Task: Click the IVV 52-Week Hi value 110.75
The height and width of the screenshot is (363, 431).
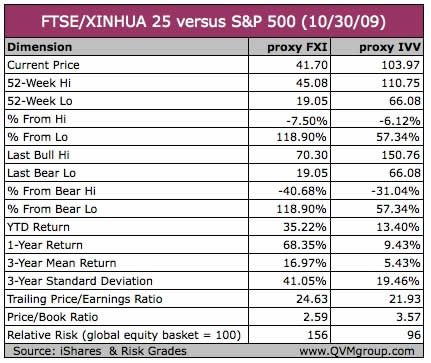Action: [400, 83]
